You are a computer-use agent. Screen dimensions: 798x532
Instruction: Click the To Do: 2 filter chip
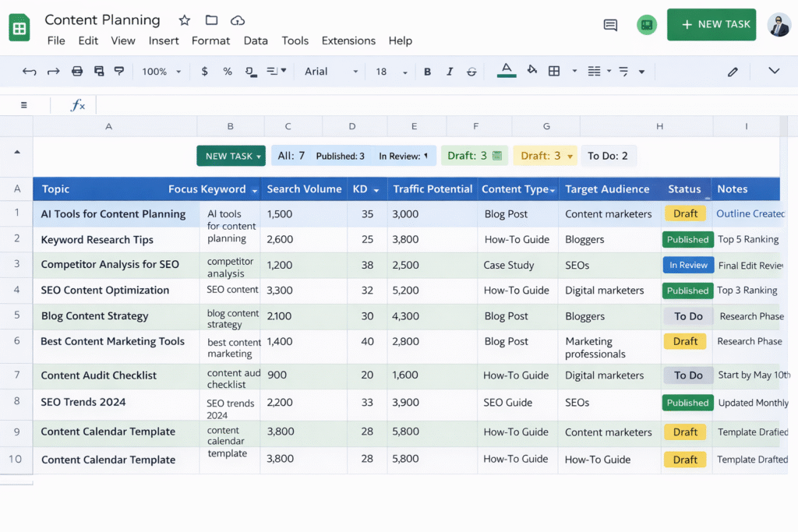point(608,156)
